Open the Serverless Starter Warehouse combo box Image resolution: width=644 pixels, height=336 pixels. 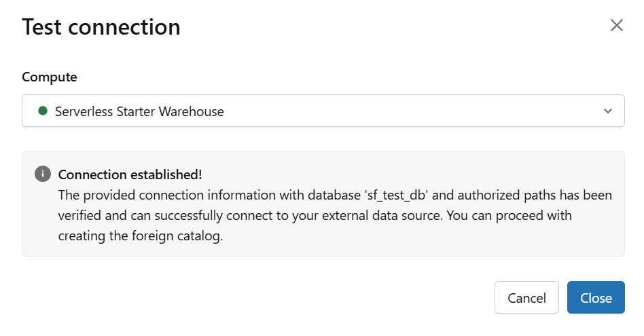pos(323,111)
